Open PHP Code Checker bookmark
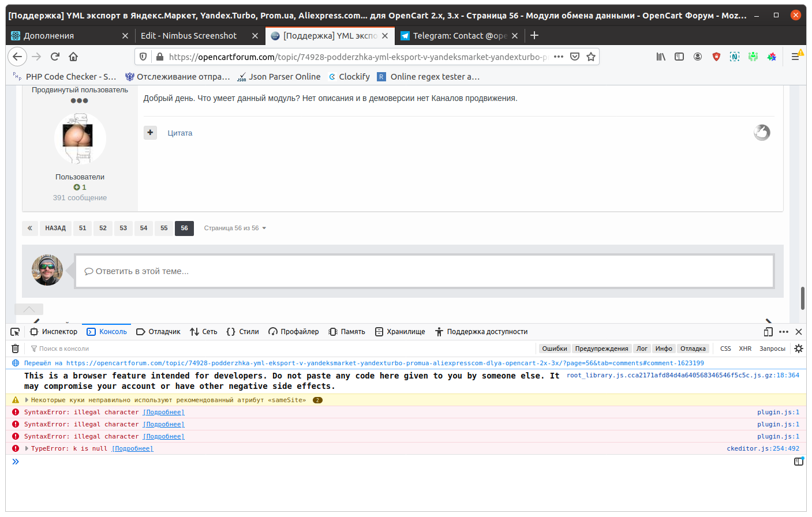 (x=64, y=77)
